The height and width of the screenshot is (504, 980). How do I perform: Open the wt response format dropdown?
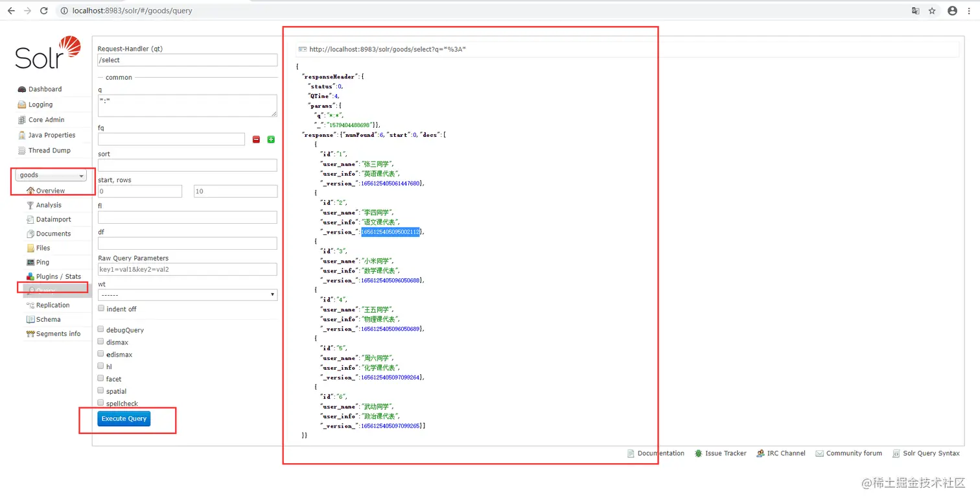click(x=187, y=294)
